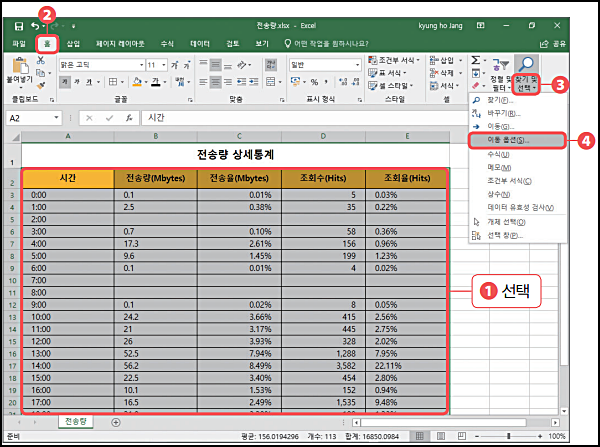Apply the font color button
Viewport: 600px width, 447px height.
coord(156,82)
